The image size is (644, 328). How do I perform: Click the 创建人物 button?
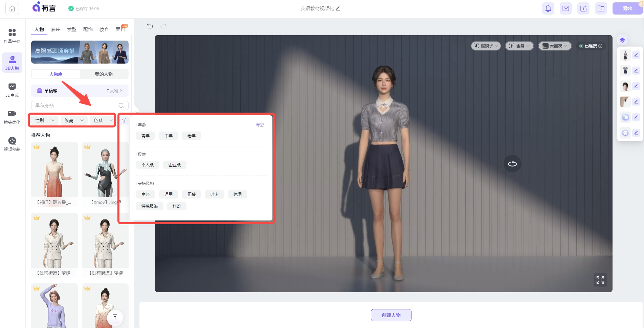391,315
